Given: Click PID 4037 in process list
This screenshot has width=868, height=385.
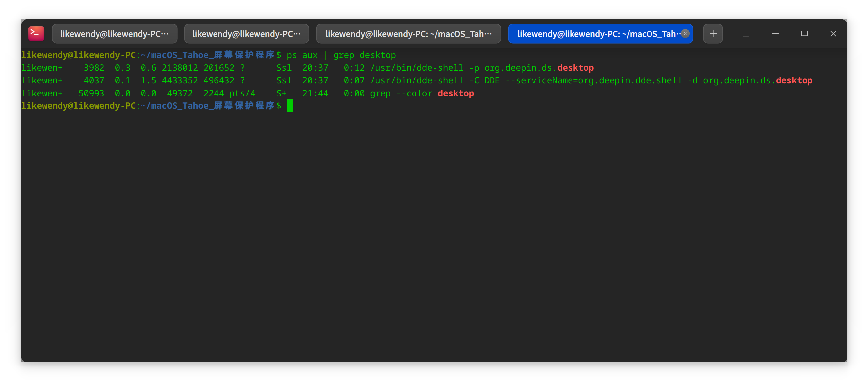Looking at the screenshot, I should [94, 81].
